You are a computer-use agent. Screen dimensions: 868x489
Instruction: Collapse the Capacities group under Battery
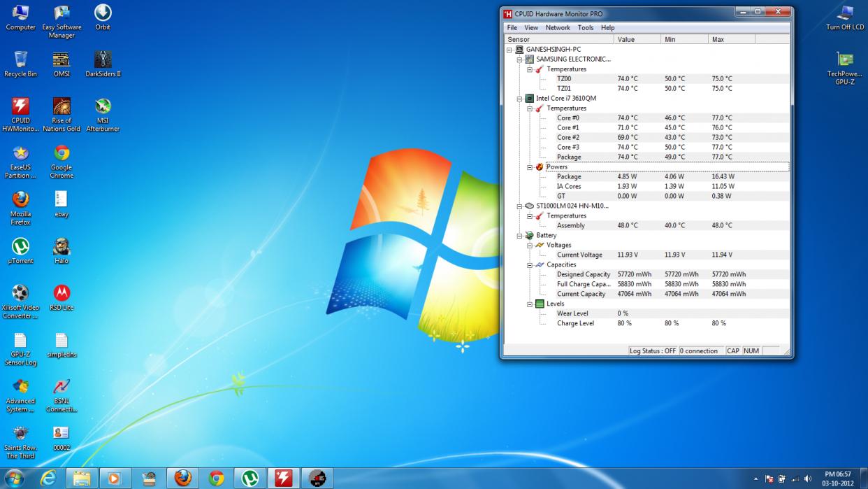[x=530, y=265]
